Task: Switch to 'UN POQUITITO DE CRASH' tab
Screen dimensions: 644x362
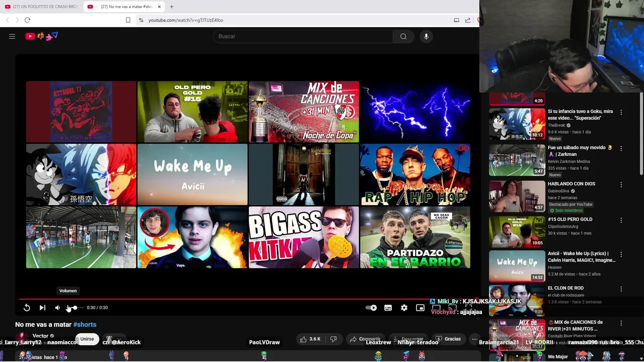Action: [41, 7]
